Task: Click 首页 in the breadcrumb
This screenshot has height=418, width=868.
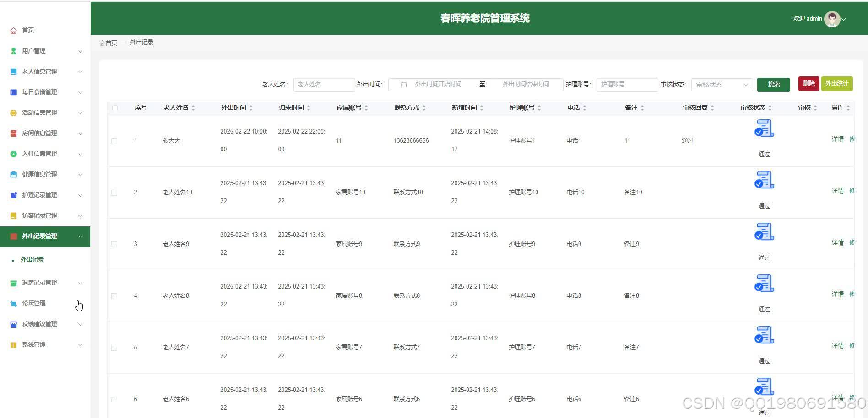Action: point(111,43)
